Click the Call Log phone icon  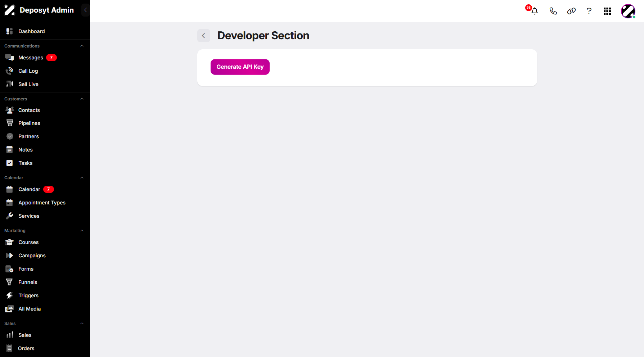coord(10,71)
